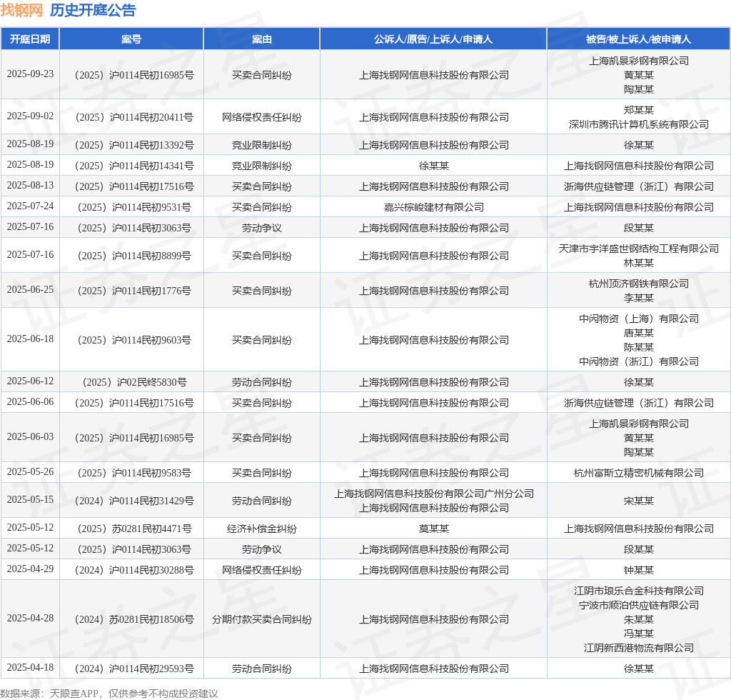The height and width of the screenshot is (700, 731).
Task: Click case number (2025)沪0114民初1776号
Action: pos(134,291)
